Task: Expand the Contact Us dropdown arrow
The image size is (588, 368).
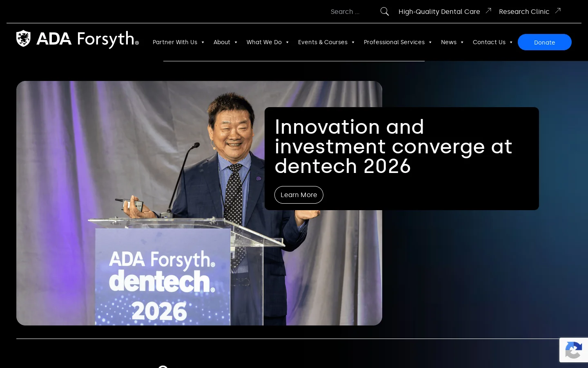Action: (x=511, y=42)
